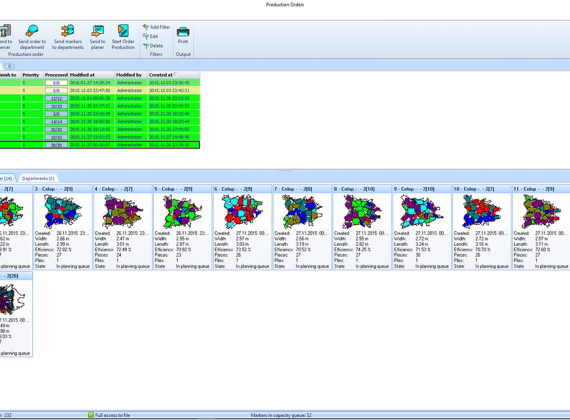Click the Send to planer icon
The width and height of the screenshot is (570, 420).
click(98, 31)
